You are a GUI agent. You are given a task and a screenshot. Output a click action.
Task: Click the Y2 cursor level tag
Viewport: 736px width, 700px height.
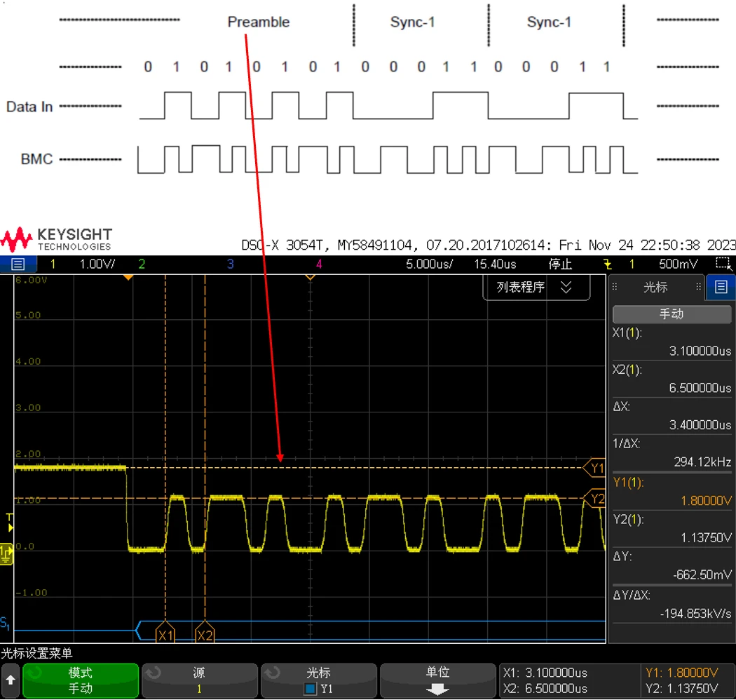(x=595, y=499)
